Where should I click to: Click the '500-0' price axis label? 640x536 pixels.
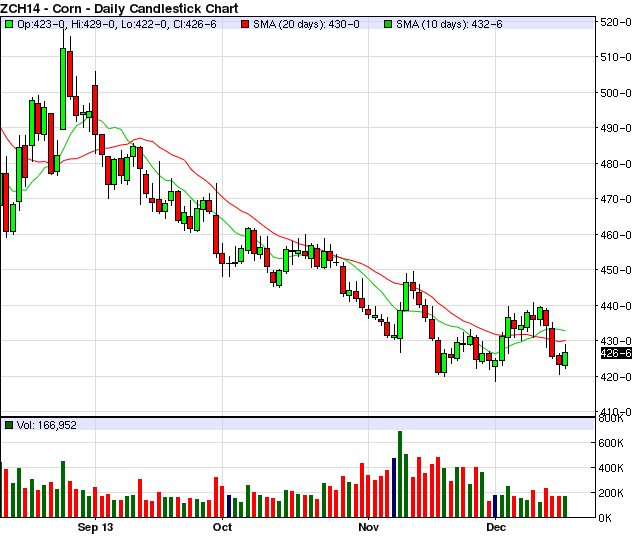click(616, 93)
